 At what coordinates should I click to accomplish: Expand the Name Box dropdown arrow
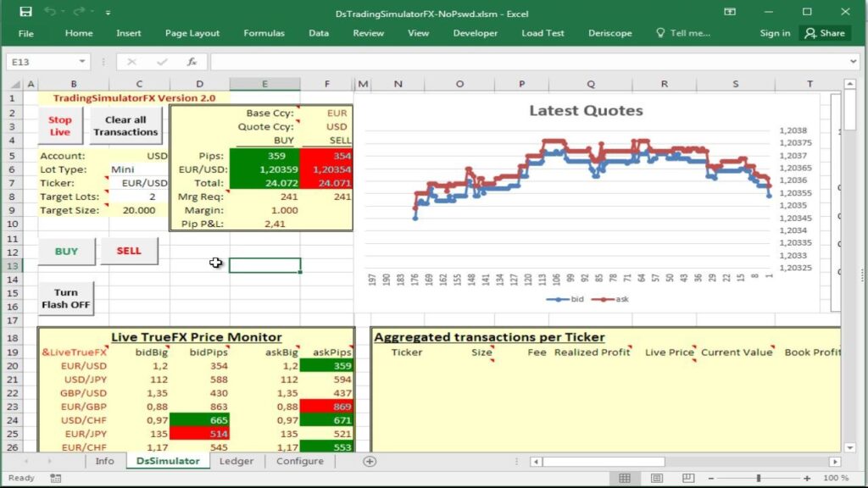pyautogui.click(x=82, y=61)
